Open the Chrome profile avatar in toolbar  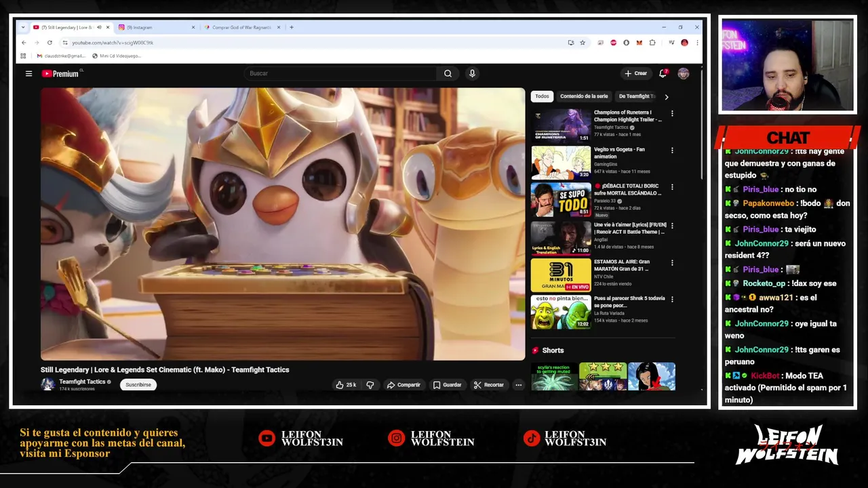[x=684, y=43]
